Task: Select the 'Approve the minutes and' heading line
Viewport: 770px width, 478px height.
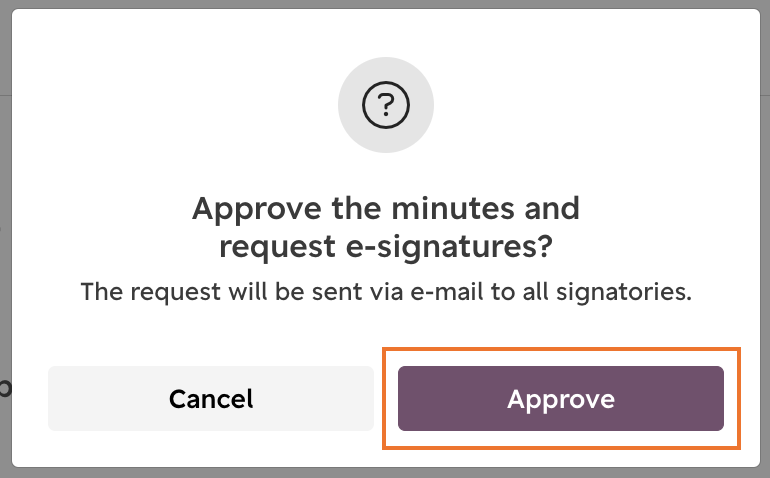Action: [386, 208]
